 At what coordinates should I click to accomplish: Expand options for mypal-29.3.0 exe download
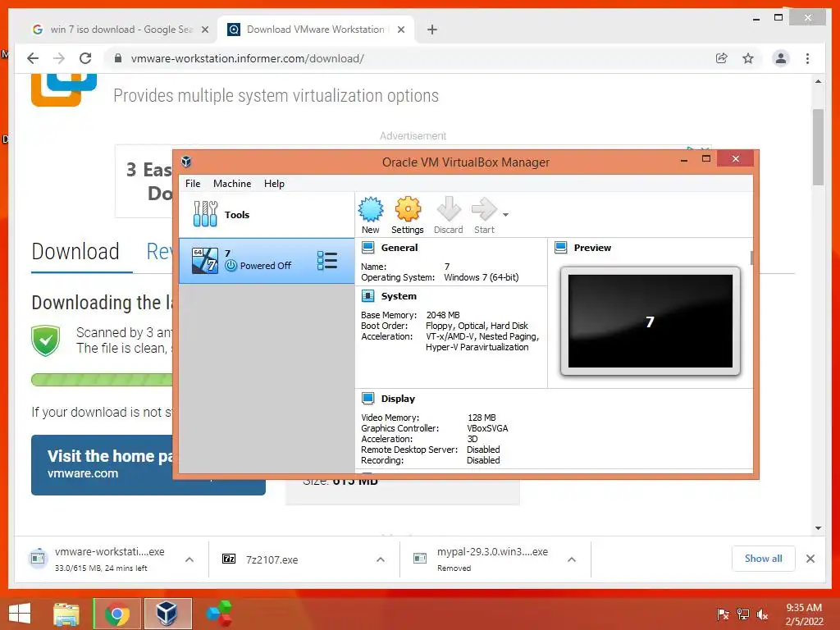[572, 559]
